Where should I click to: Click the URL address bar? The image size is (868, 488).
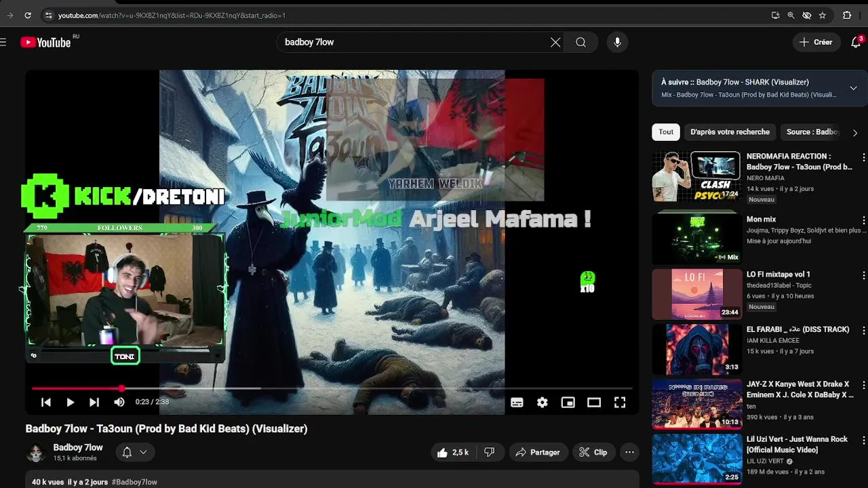click(407, 15)
